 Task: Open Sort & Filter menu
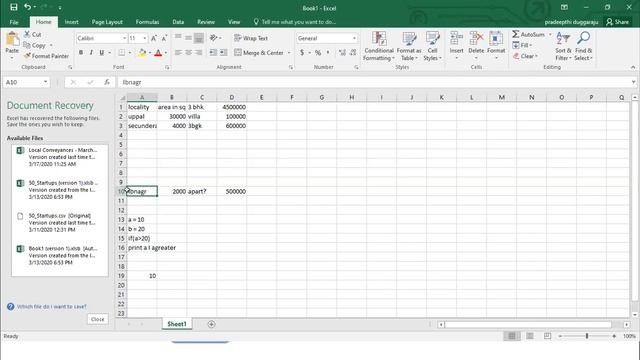pos(563,46)
